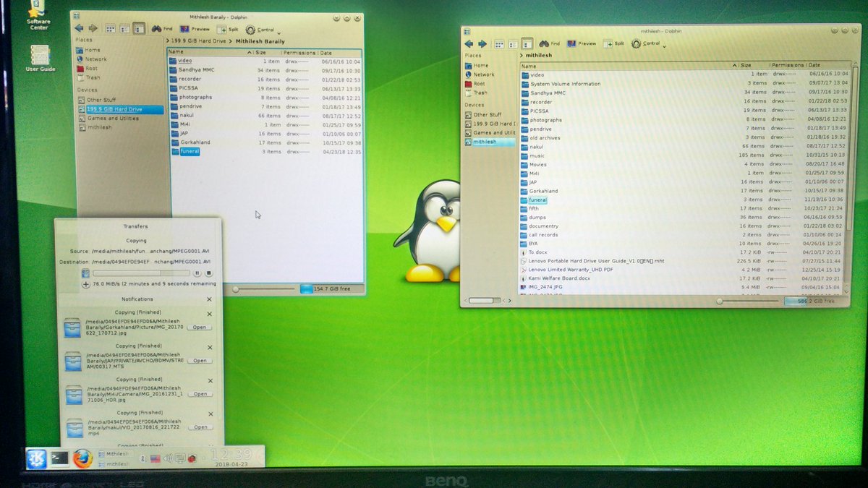Click Find in the right Dolphin window
868x488 pixels.
[x=550, y=43]
